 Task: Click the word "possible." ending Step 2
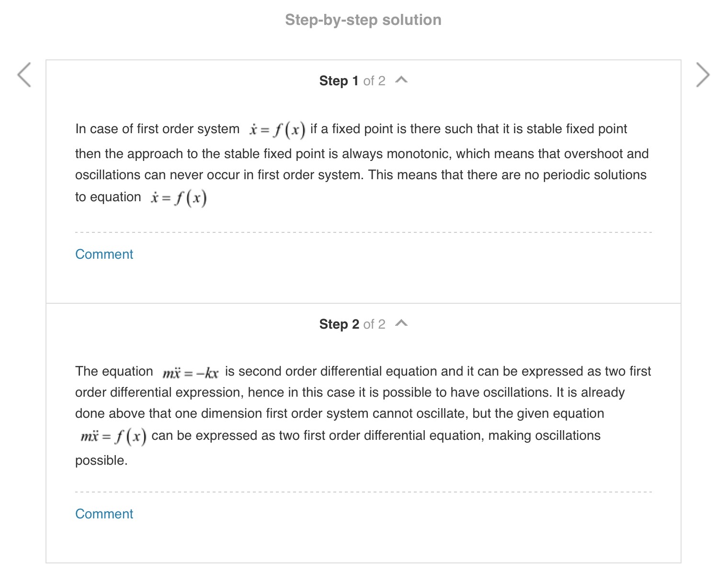click(101, 460)
